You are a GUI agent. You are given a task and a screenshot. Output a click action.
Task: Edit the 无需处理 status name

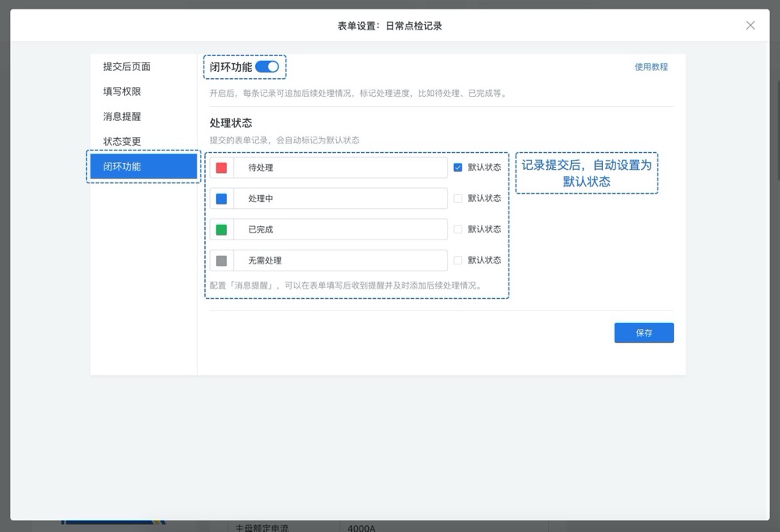pyautogui.click(x=339, y=261)
